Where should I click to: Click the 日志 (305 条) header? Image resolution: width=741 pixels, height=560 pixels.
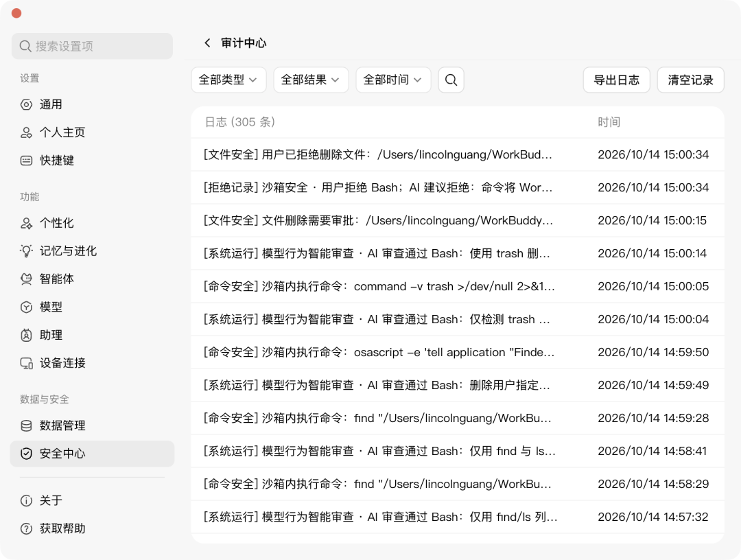click(240, 122)
